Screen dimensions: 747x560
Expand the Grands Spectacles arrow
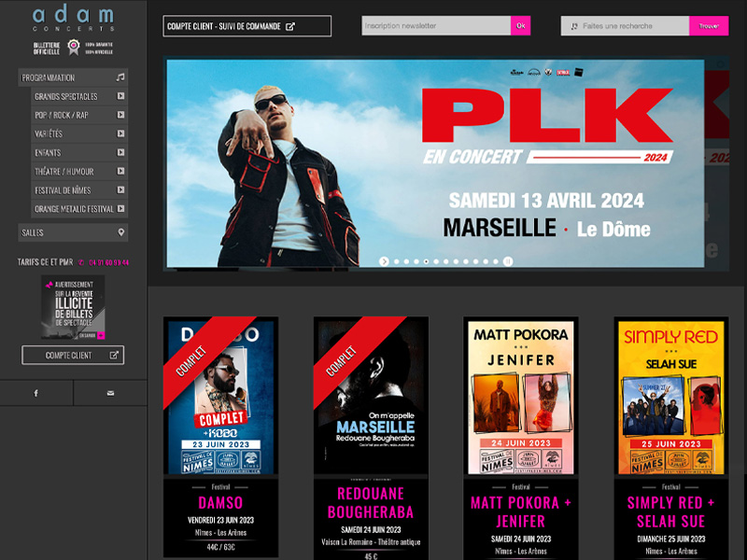pos(120,96)
